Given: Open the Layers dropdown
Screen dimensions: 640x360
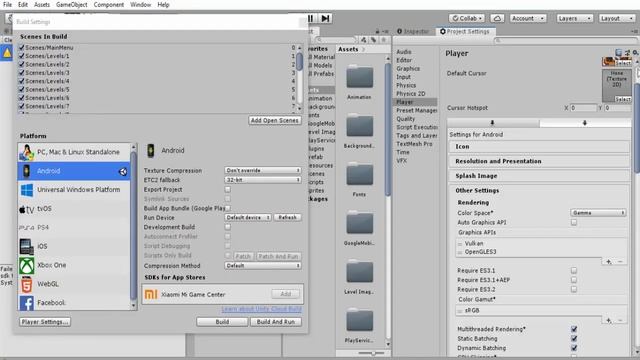Looking at the screenshot, I should point(575,18).
